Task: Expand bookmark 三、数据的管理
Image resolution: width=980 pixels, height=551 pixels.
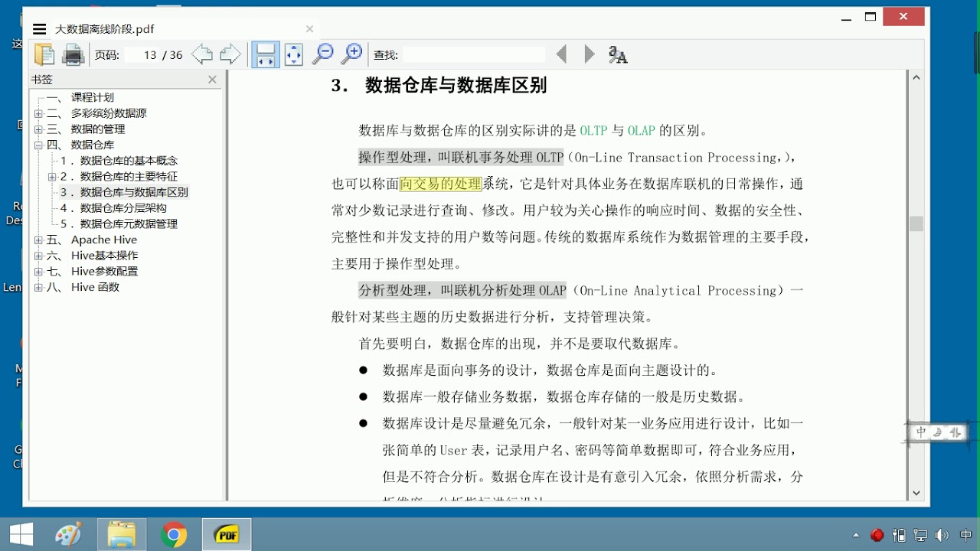Action: [x=38, y=129]
